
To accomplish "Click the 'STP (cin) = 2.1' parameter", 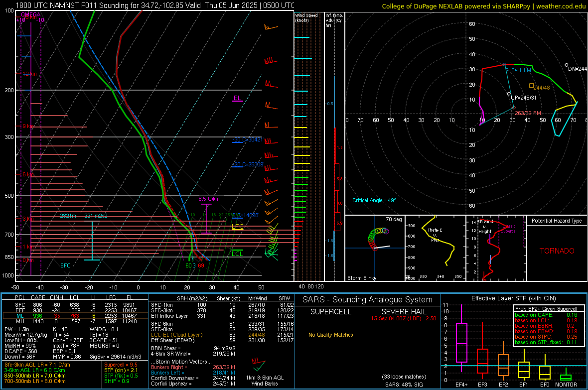I will [121, 370].
